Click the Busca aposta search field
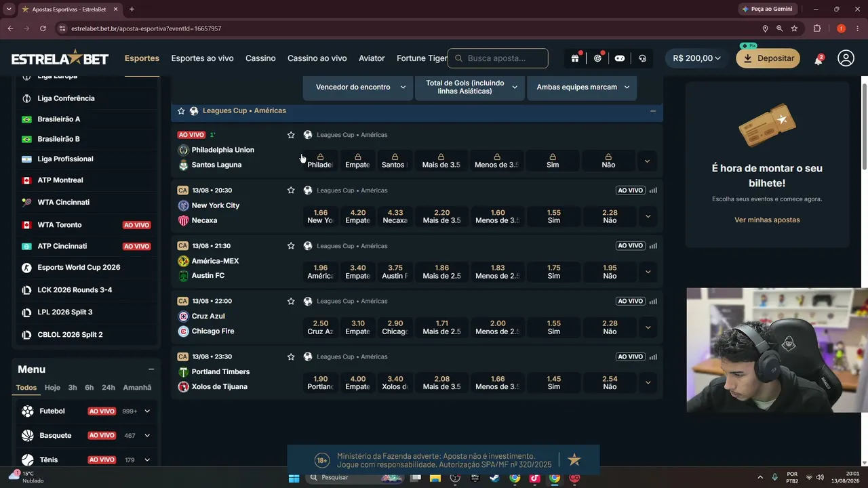This screenshot has height=488, width=868. click(x=498, y=58)
